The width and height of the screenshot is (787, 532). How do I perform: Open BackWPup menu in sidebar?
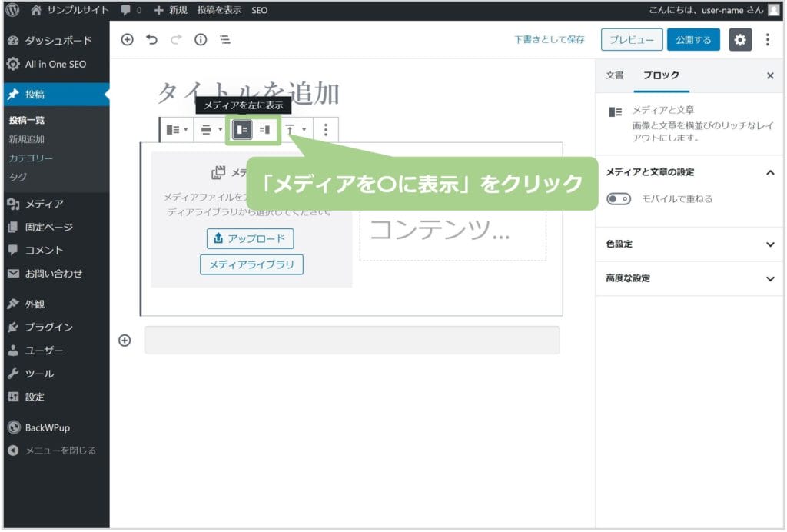click(x=56, y=428)
